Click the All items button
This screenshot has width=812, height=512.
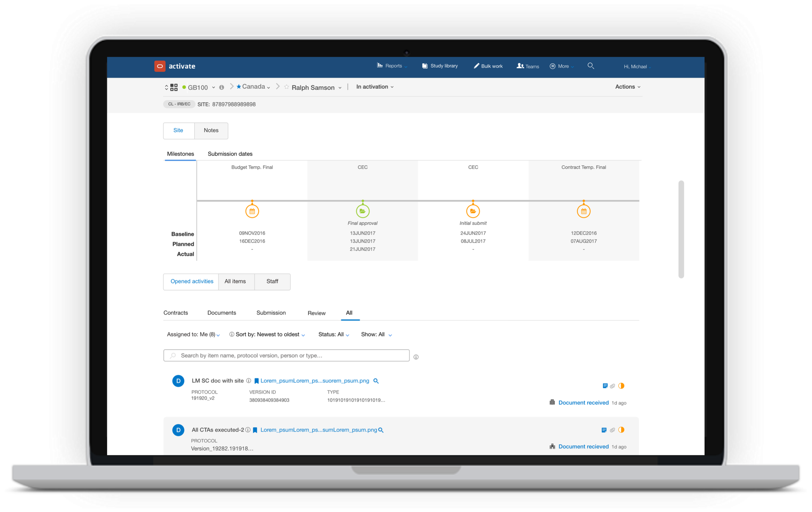[x=235, y=281]
